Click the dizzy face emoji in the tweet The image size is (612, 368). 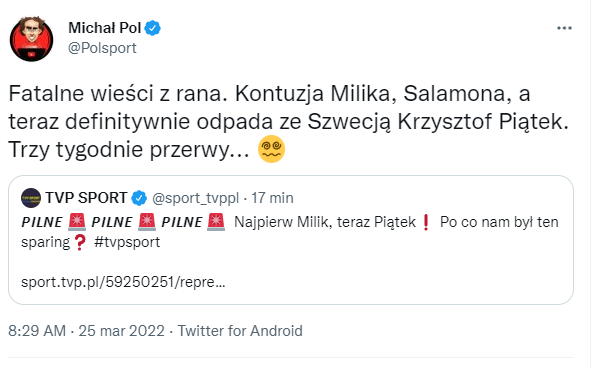271,149
